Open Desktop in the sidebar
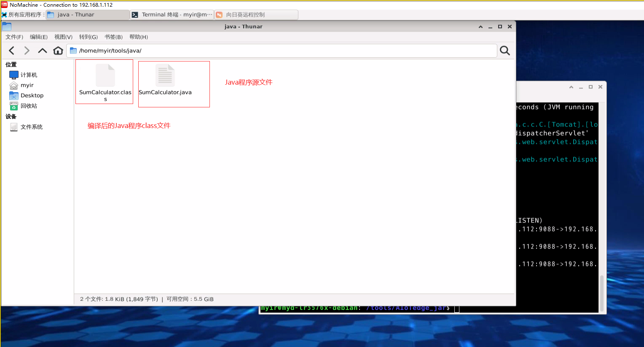The height and width of the screenshot is (347, 644). pos(32,96)
